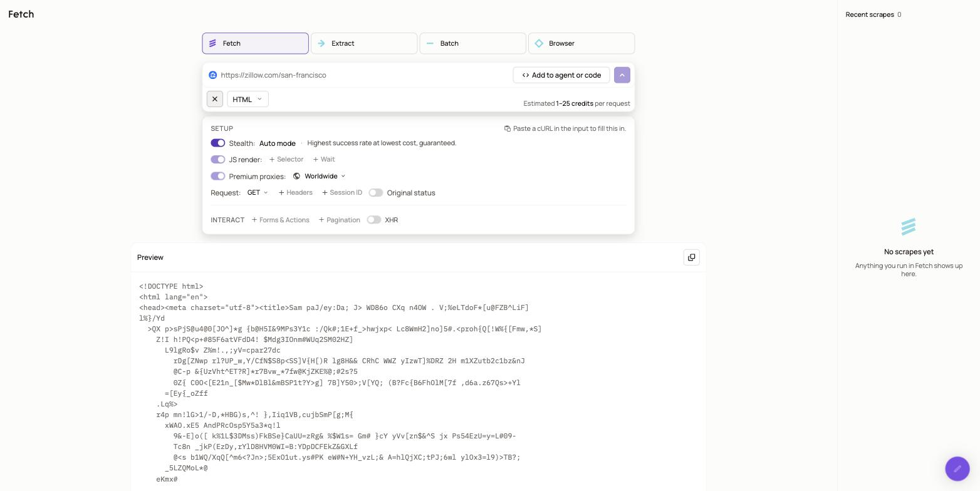This screenshot has height=491, width=980.
Task: Click the code icon in Add to agent button
Action: pos(526,75)
